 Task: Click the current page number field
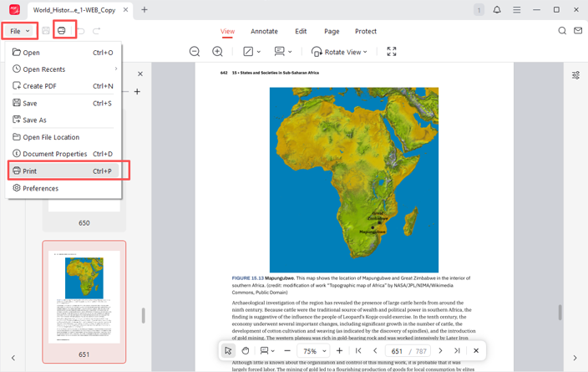point(397,351)
